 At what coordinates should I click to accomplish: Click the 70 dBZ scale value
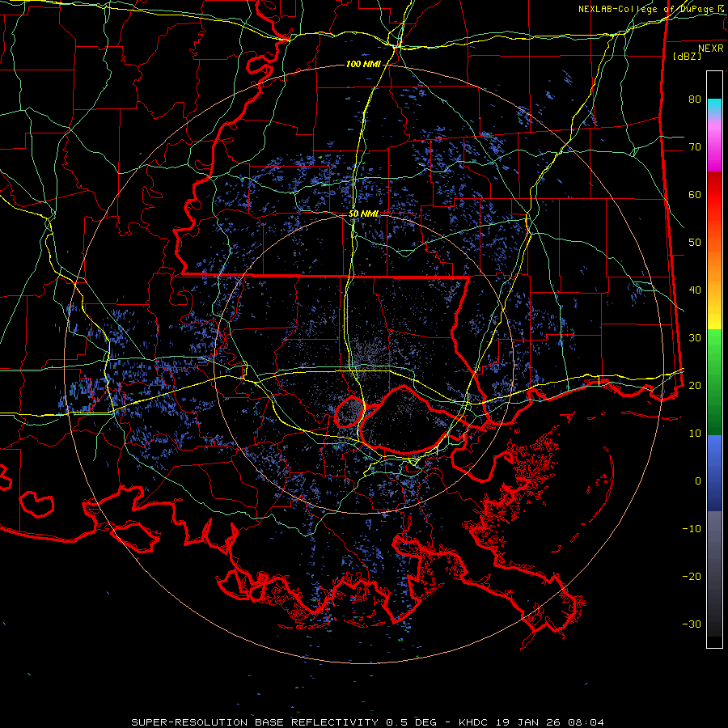[x=695, y=147]
